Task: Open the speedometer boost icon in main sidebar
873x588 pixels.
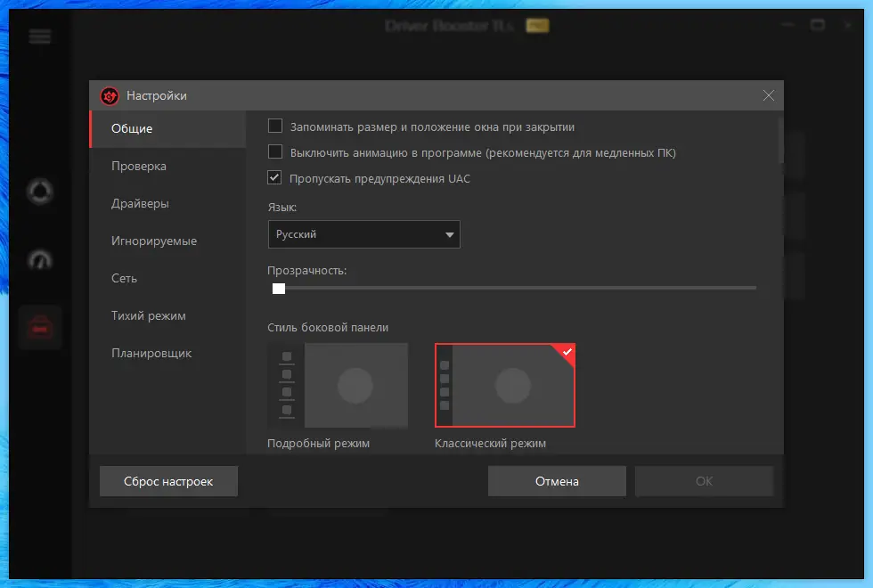Action: click(x=40, y=260)
